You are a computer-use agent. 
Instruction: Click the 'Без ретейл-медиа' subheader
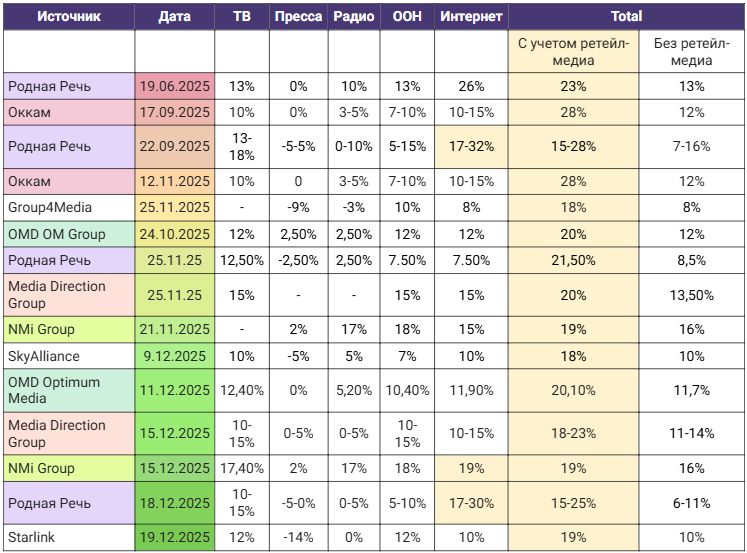692,52
